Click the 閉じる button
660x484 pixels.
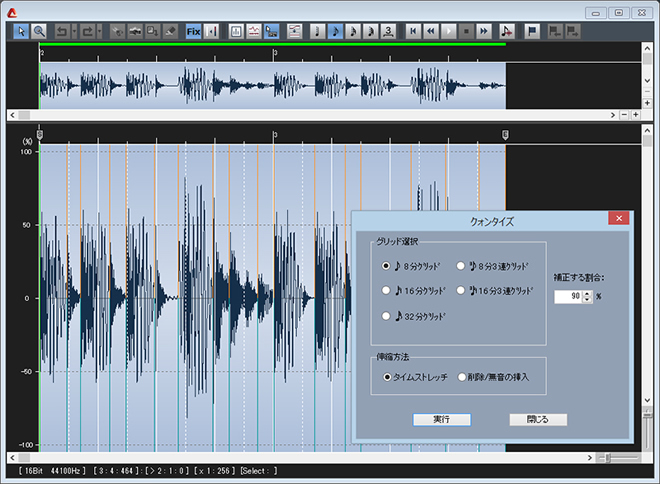[538, 420]
